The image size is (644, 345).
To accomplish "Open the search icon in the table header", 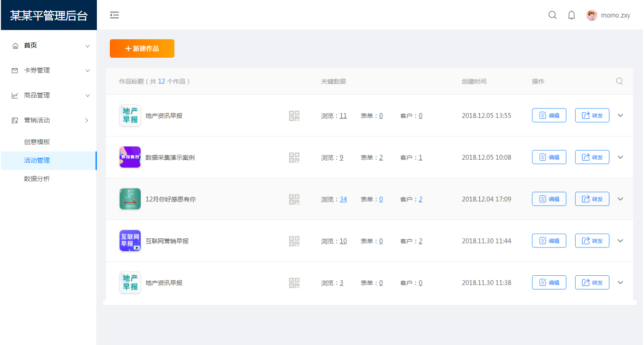I will 620,81.
